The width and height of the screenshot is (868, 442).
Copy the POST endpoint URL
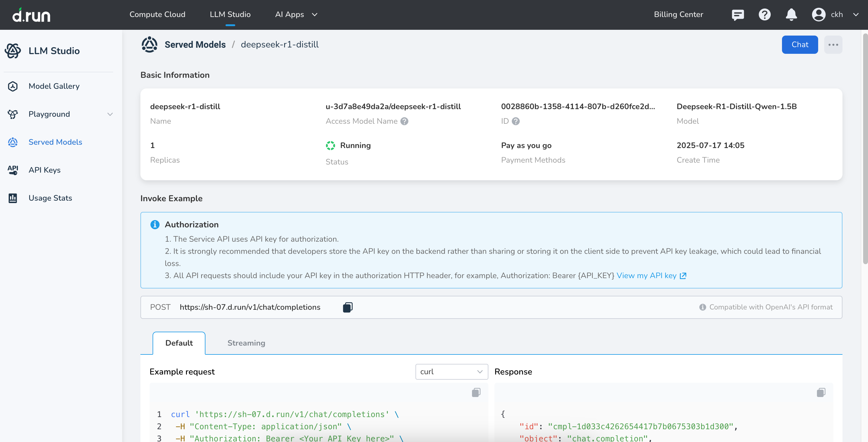coord(347,307)
